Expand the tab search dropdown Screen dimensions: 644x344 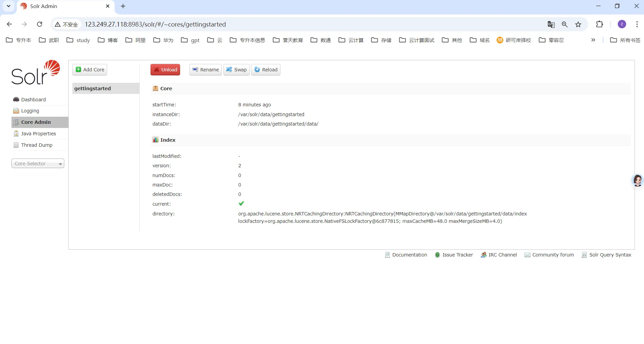(x=9, y=6)
